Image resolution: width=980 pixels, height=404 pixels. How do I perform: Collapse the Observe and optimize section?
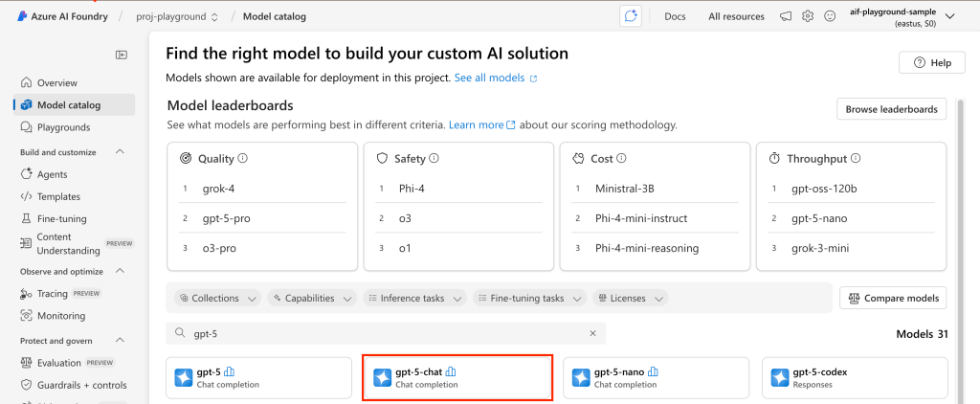(x=121, y=272)
